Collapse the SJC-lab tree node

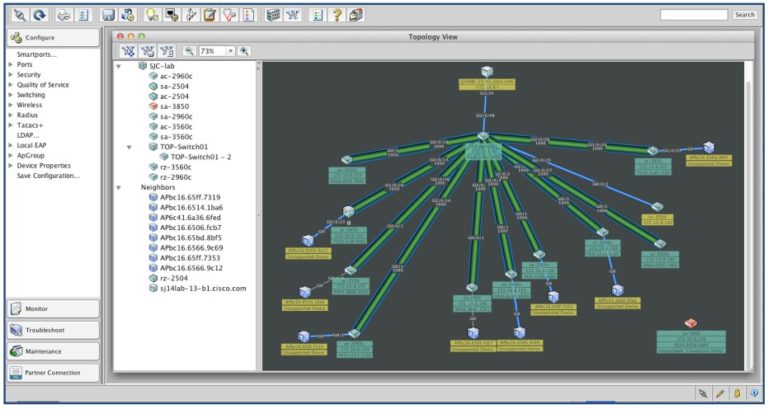(119, 66)
